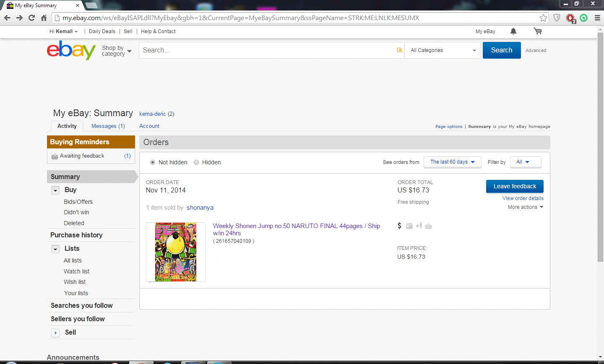Expand the More actions menu
The width and height of the screenshot is (604, 364).
coord(526,207)
